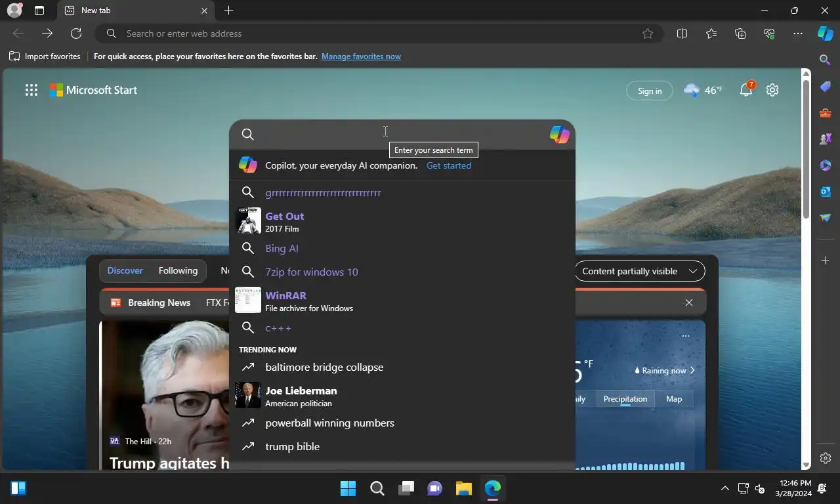Open sidebar Shopping tag icon
This screenshot has height=504, width=840.
pos(826,86)
